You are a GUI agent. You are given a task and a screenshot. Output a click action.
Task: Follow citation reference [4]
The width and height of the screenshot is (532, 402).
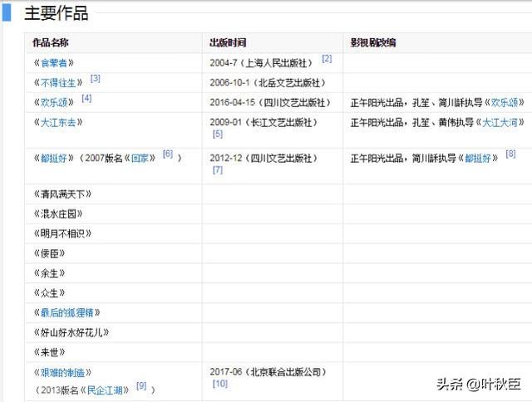tap(86, 98)
